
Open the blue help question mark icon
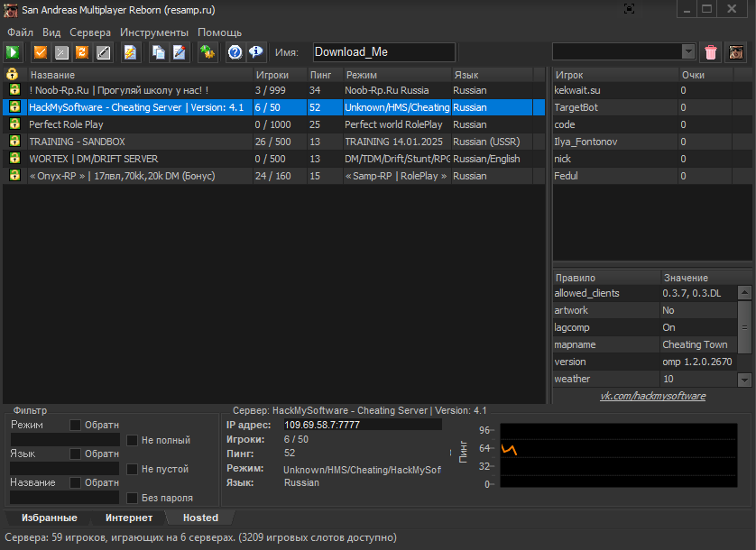click(x=235, y=52)
